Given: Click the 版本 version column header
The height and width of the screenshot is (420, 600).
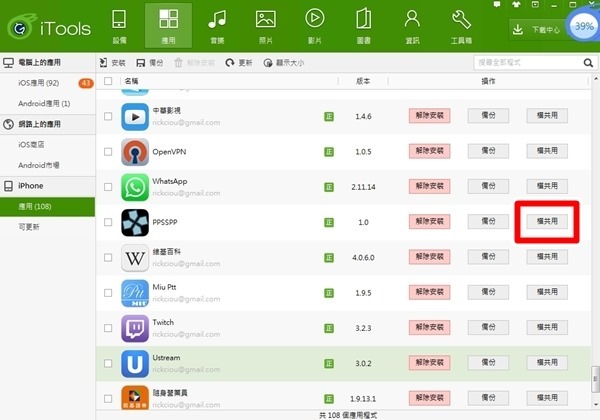Looking at the screenshot, I should [x=363, y=81].
